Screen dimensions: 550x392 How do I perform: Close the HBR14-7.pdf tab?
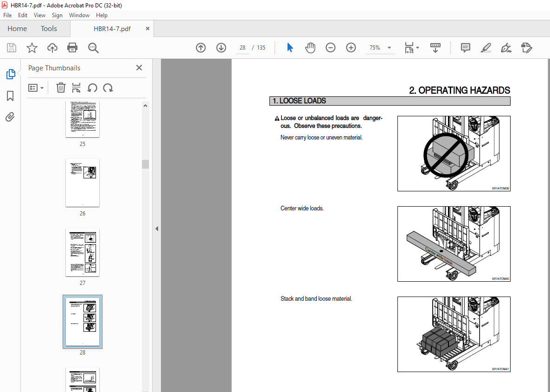(147, 29)
